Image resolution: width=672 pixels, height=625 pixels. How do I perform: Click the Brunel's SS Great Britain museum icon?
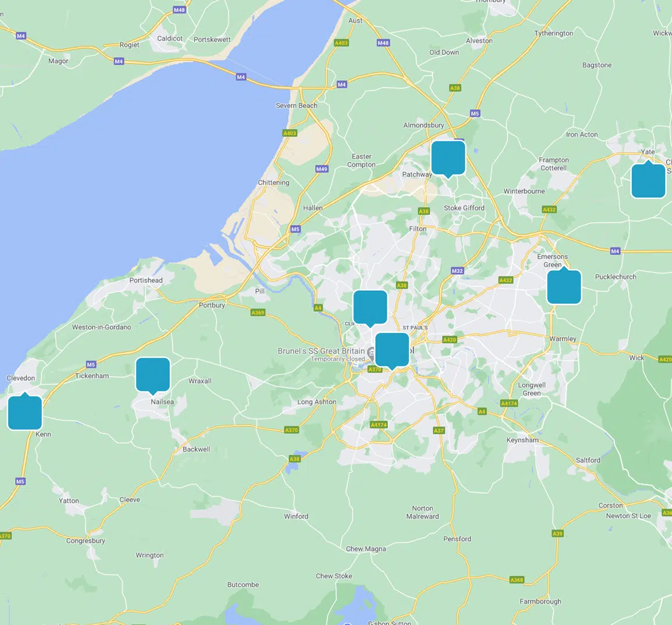[x=372, y=351]
